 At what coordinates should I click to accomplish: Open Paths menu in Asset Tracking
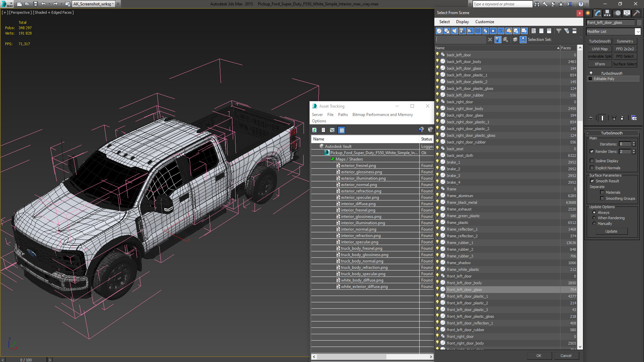click(x=343, y=115)
